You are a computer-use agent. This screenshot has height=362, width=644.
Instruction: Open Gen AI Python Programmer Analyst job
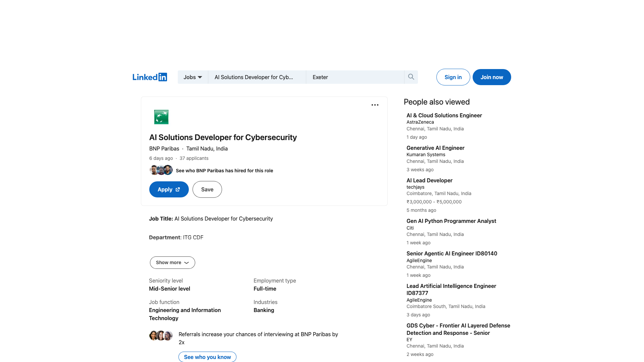[451, 221]
